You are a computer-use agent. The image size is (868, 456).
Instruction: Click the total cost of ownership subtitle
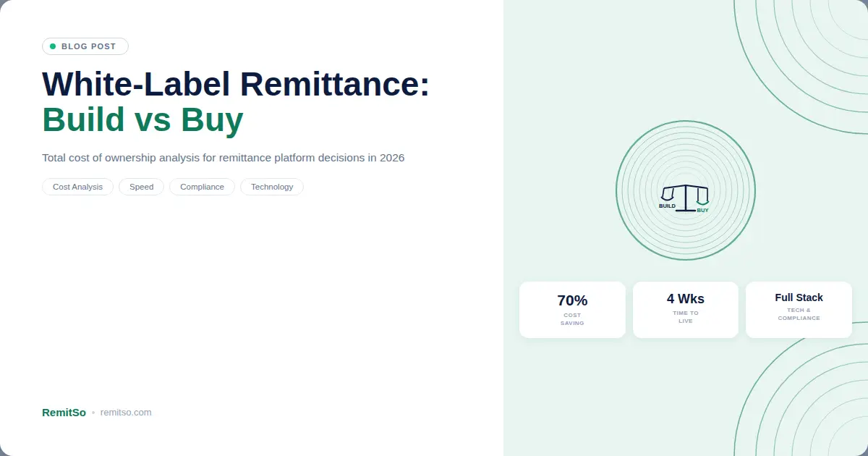pyautogui.click(x=223, y=158)
